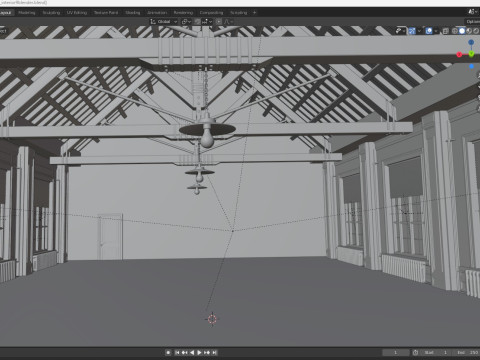This screenshot has height=360, width=480.
Task: Play the animation in reverse
Action: point(192,352)
